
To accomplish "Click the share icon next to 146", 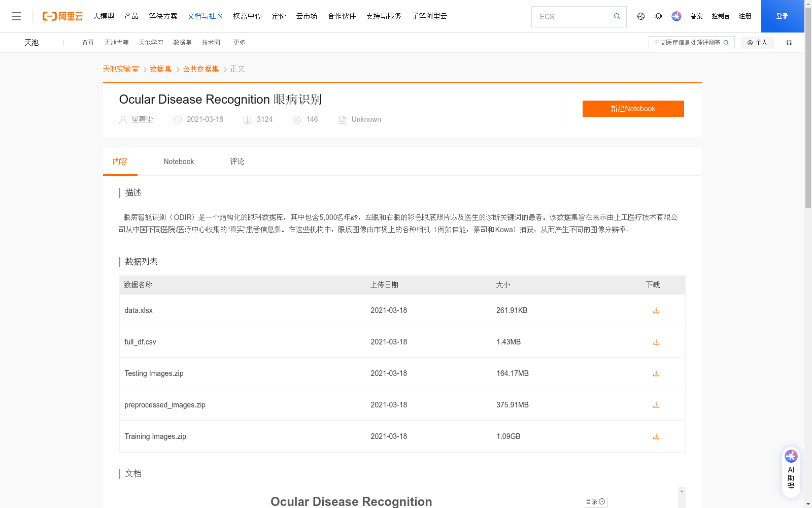I will [x=297, y=120].
